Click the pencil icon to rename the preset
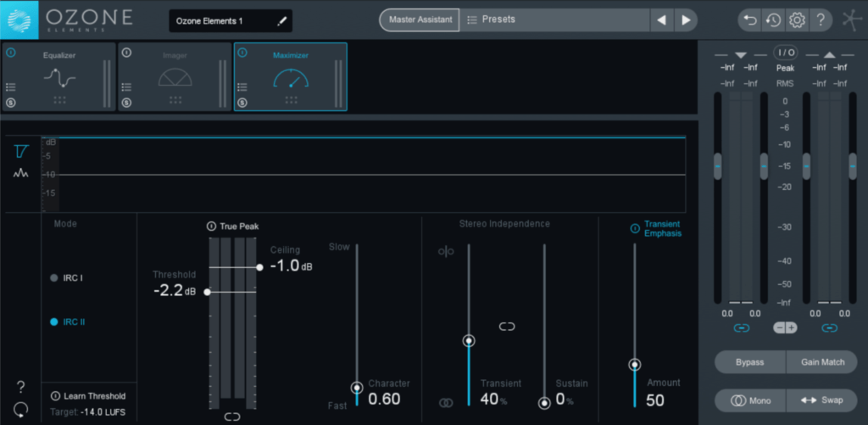Image resolution: width=868 pixels, height=425 pixels. coord(282,20)
